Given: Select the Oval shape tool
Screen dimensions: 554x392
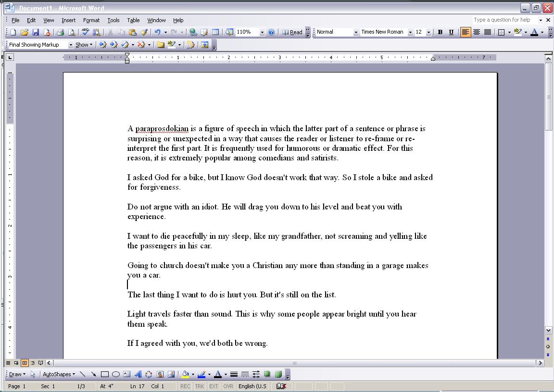Looking at the screenshot, I should 116,374.
